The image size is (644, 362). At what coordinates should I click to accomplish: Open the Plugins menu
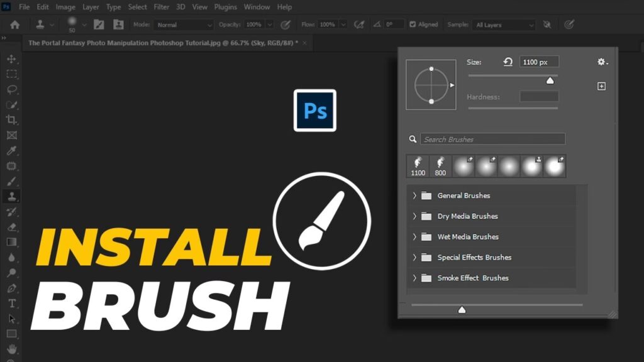(225, 7)
